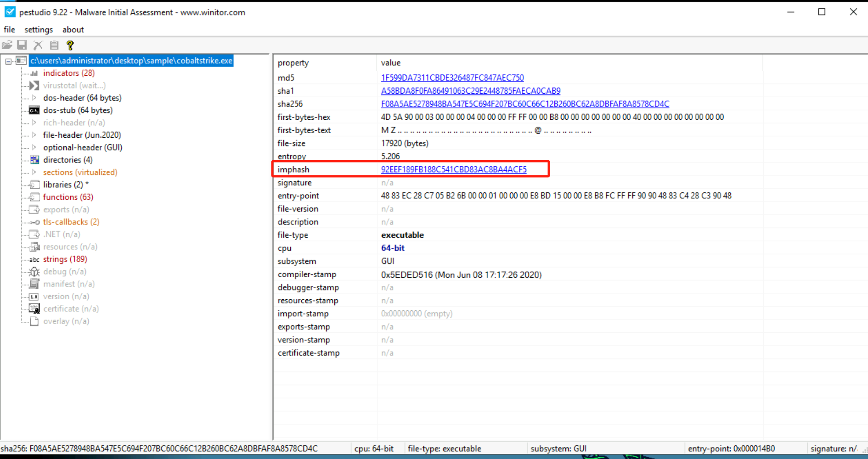The height and width of the screenshot is (459, 868).
Task: Click the save floppy disk toolbar icon
Action: coord(22,45)
